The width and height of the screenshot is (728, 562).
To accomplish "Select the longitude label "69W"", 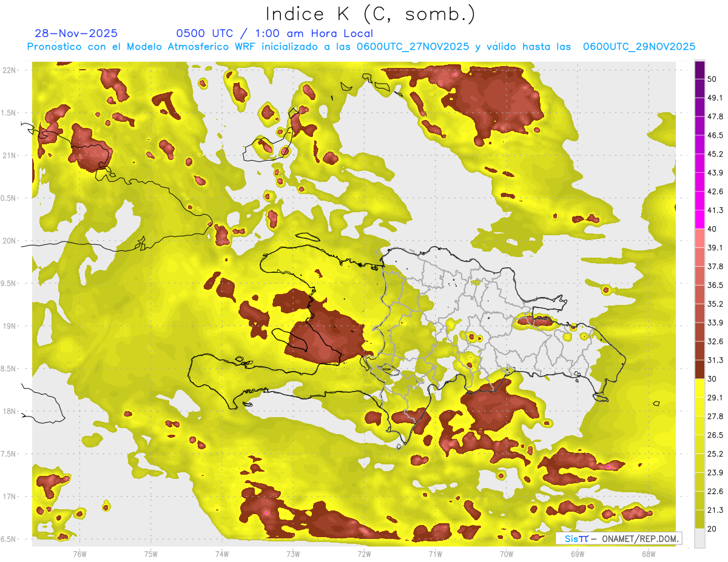I will [x=578, y=554].
